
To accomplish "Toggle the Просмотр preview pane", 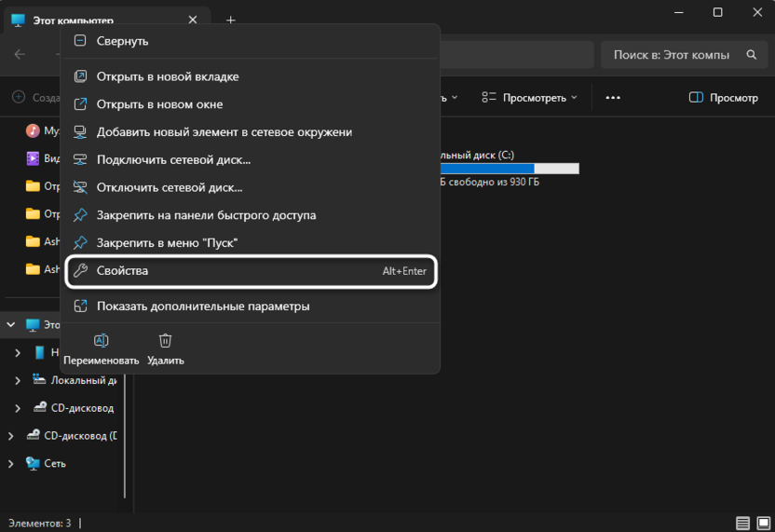I will [x=723, y=97].
